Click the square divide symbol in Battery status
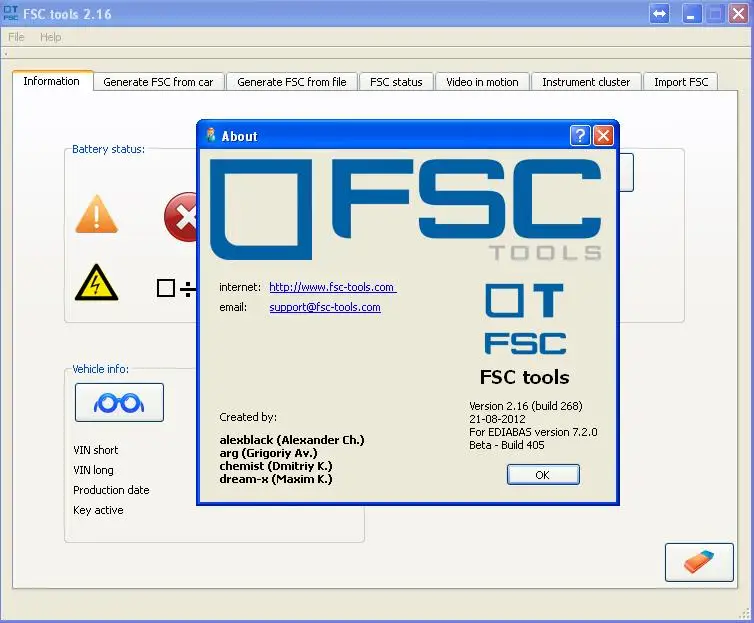 pyautogui.click(x=176, y=288)
